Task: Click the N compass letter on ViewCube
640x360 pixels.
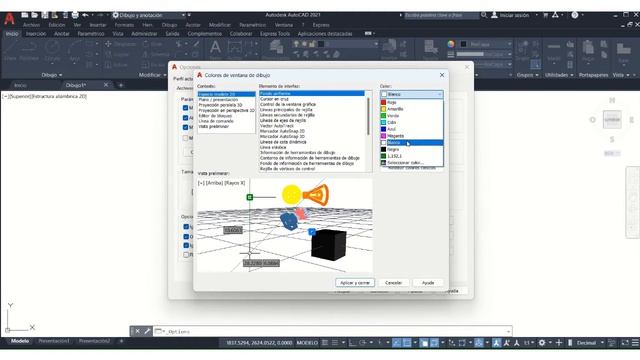Action: [x=612, y=100]
